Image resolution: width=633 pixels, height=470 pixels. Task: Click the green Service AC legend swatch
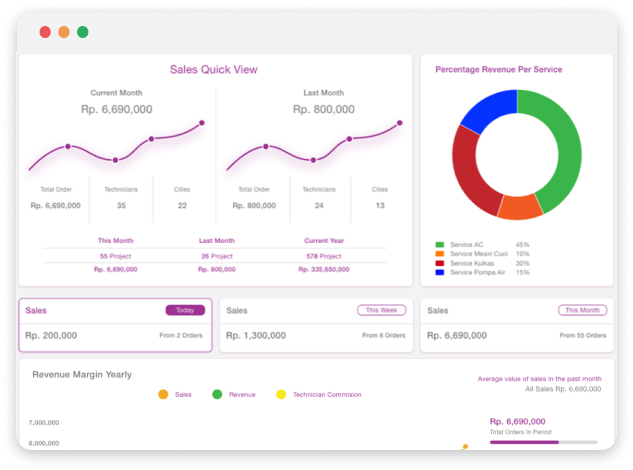point(439,245)
